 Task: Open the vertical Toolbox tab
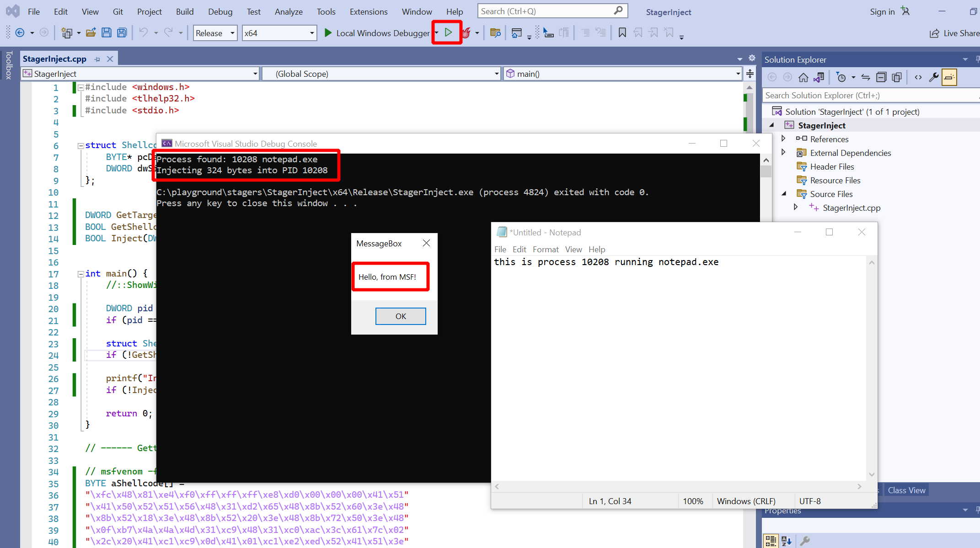[x=9, y=65]
